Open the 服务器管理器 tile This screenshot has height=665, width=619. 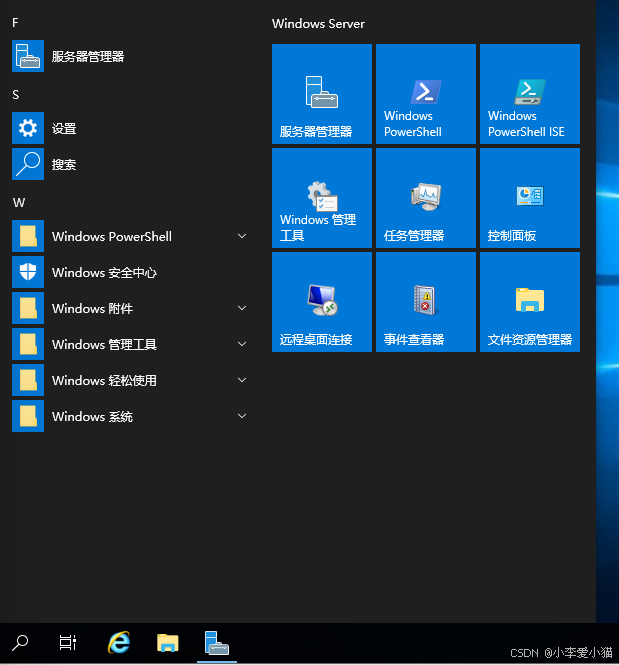322,94
